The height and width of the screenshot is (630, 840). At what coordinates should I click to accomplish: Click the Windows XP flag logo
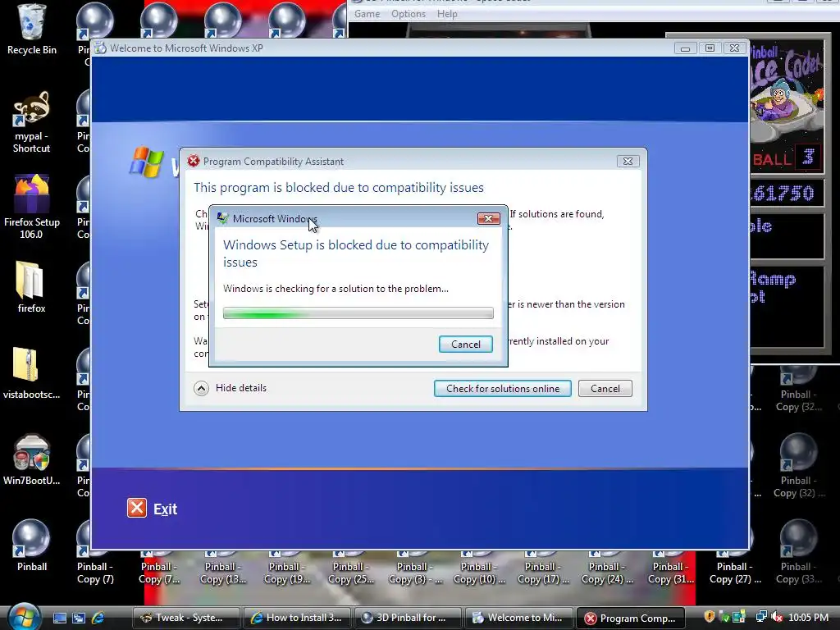146,162
